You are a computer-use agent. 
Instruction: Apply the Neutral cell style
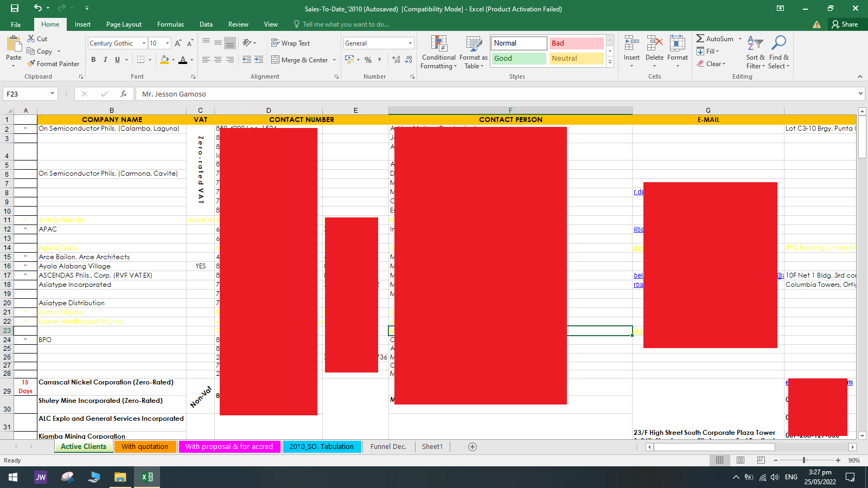pos(577,59)
